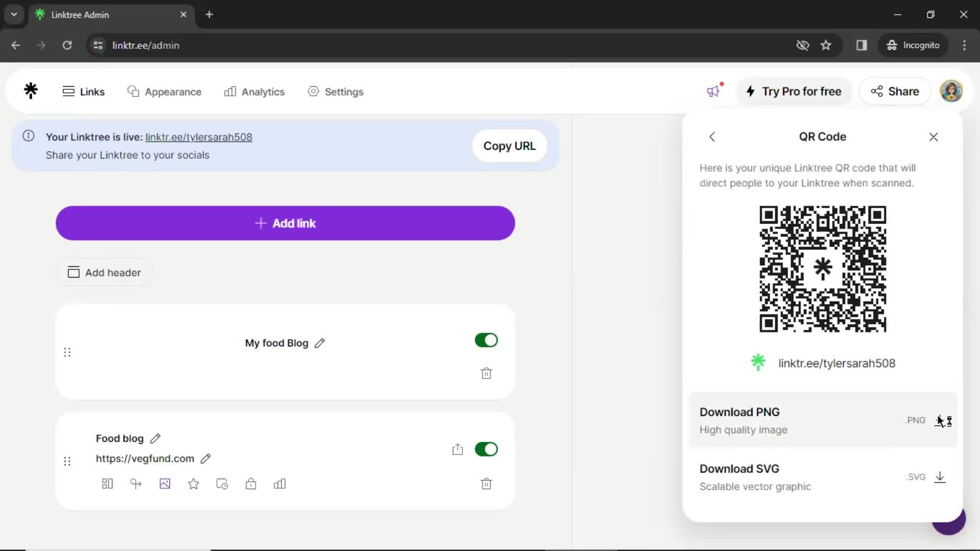Prioritize Food blog with star icon

tap(193, 484)
